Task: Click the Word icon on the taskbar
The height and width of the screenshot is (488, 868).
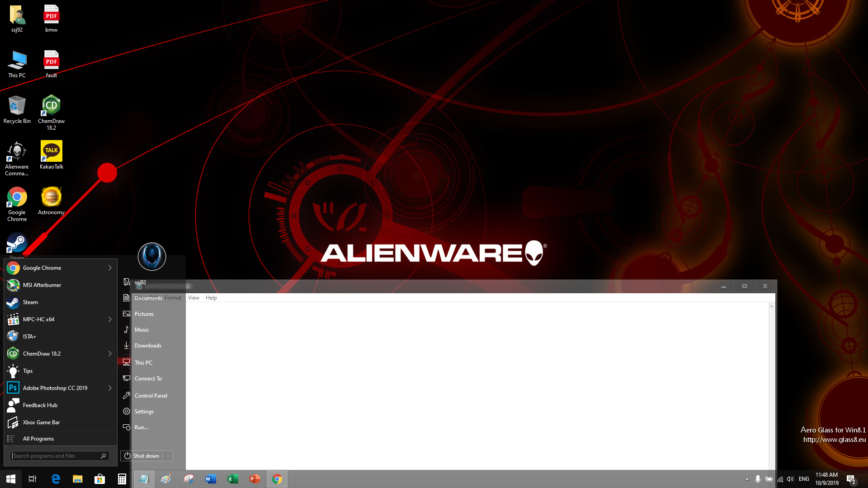Action: point(211,479)
